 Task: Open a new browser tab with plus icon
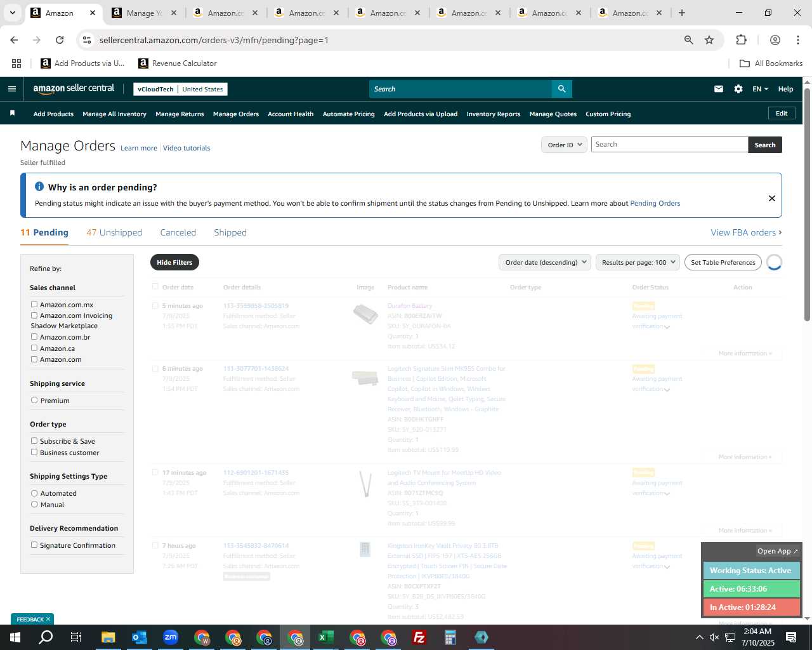[682, 13]
